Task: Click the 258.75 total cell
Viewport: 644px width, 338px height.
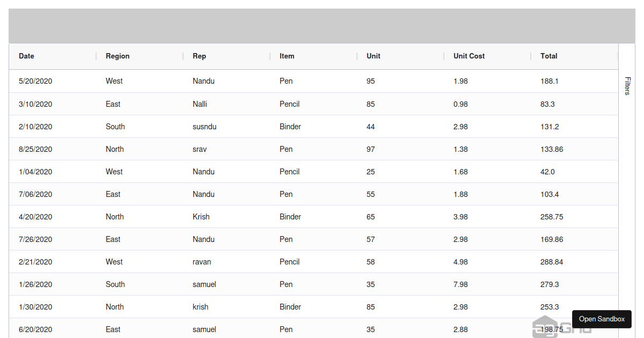Action: [x=552, y=217]
